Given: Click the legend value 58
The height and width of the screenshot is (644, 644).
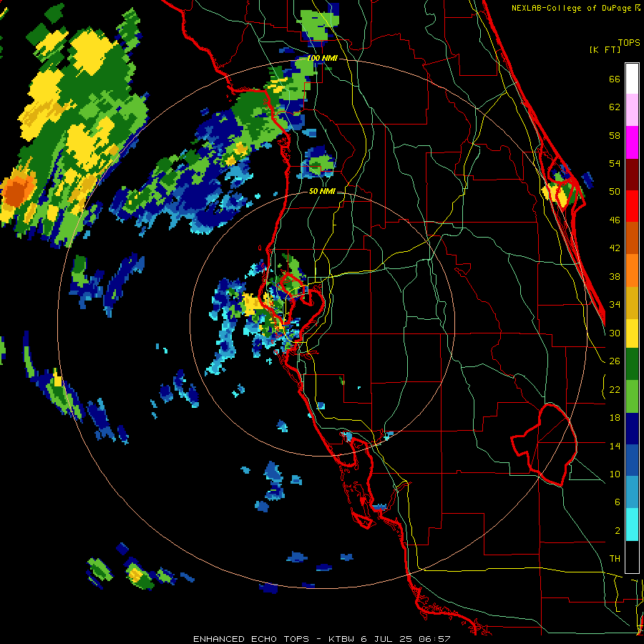Looking at the screenshot, I should coord(615,135).
